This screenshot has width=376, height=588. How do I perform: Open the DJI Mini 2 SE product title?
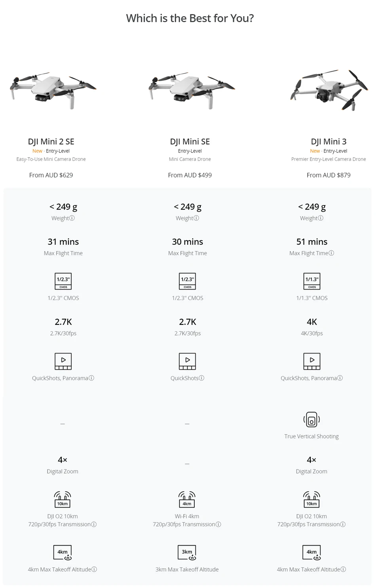point(51,141)
